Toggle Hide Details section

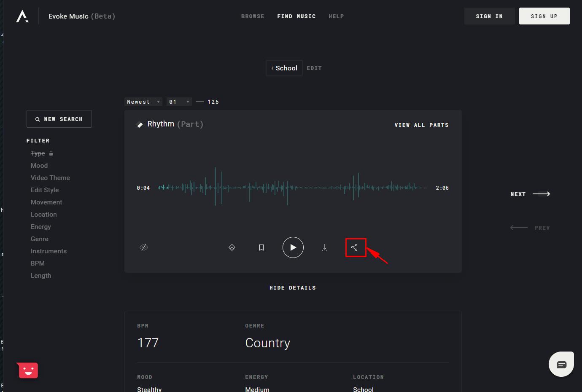click(x=293, y=288)
